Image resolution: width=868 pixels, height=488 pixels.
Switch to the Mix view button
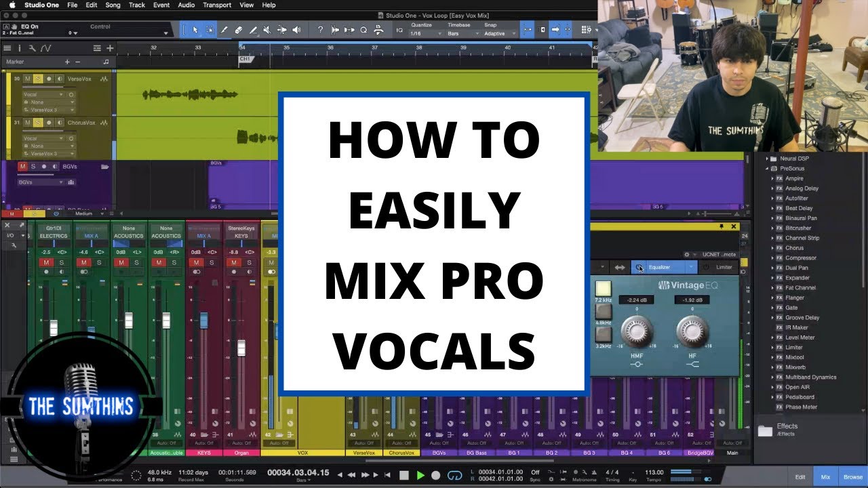(825, 477)
